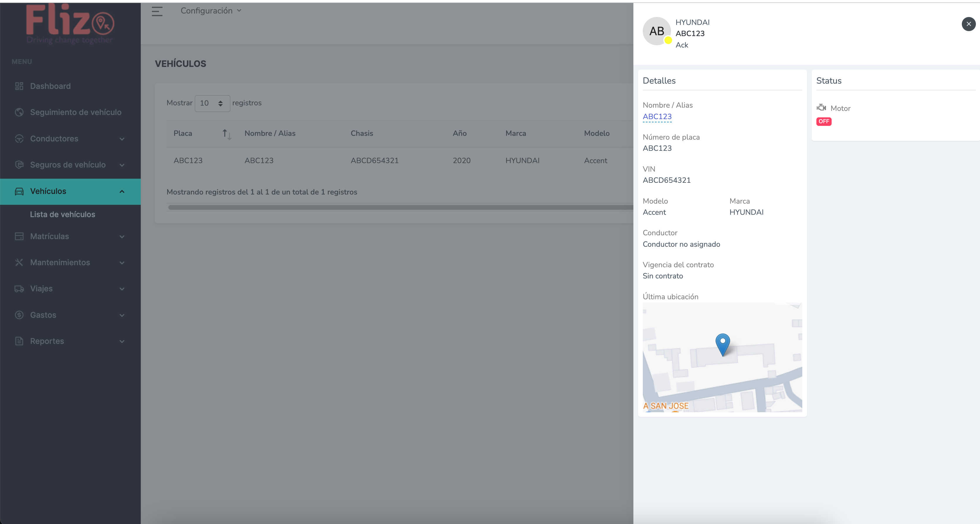This screenshot has width=980, height=524.
Task: Expand the Mantenimientos submenu chevron
Action: [122, 263]
